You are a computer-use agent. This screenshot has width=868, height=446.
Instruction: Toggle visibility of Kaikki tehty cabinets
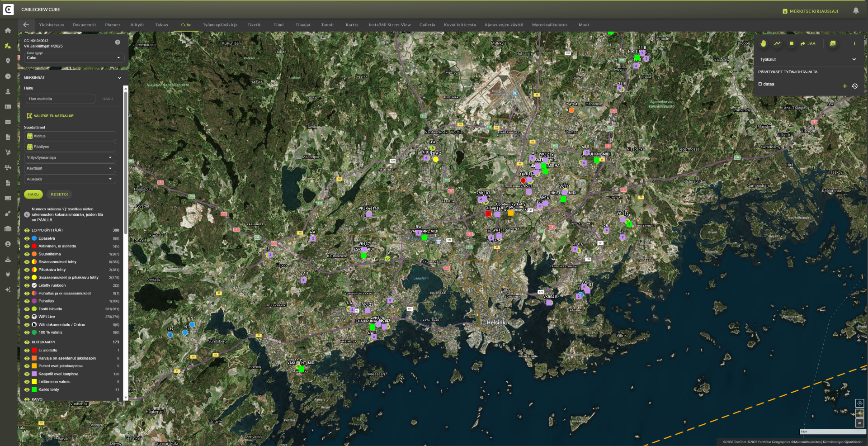point(27,389)
